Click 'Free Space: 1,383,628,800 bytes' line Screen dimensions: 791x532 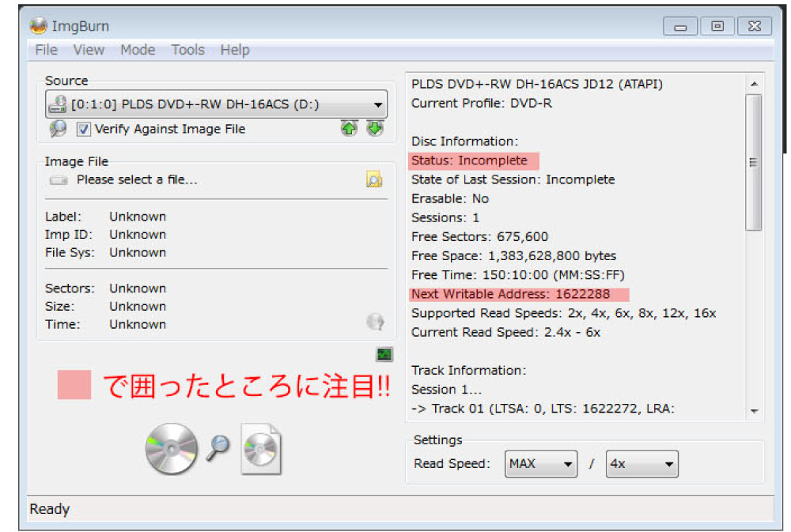point(513,256)
